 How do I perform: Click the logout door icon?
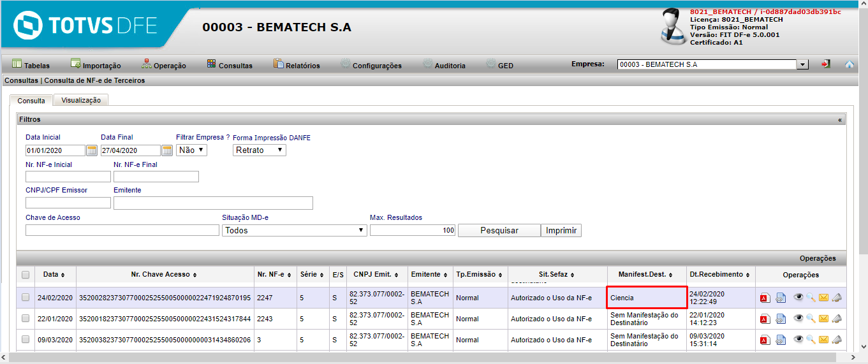(x=826, y=64)
